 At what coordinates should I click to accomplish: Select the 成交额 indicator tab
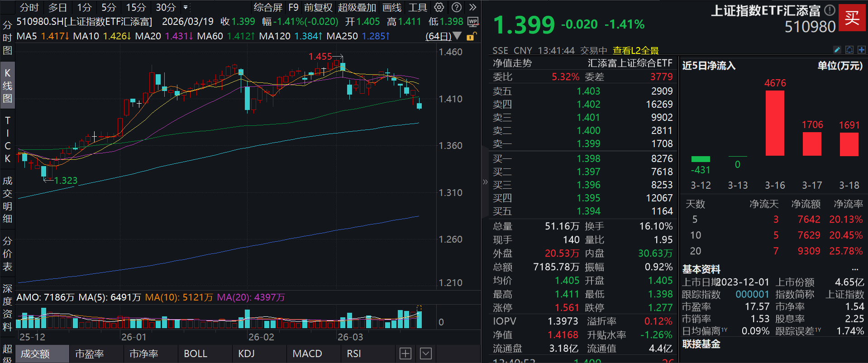42,353
